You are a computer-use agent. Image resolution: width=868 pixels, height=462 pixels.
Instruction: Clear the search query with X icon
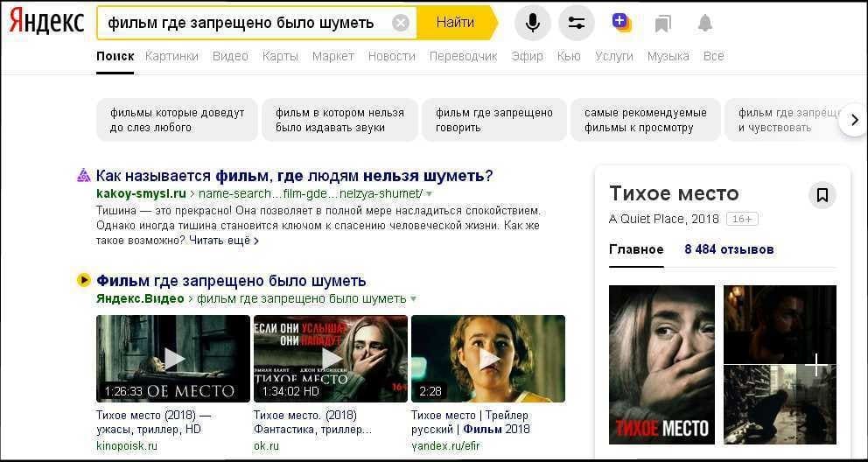click(x=401, y=23)
